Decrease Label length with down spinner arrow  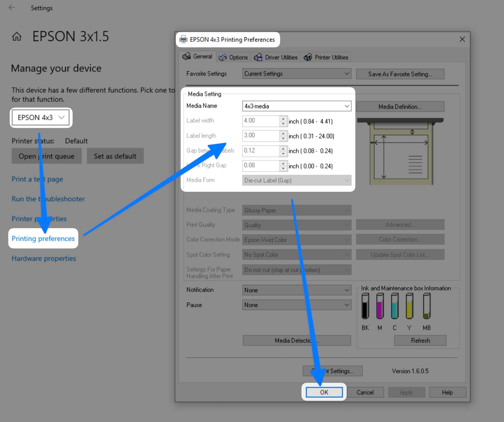(283, 139)
